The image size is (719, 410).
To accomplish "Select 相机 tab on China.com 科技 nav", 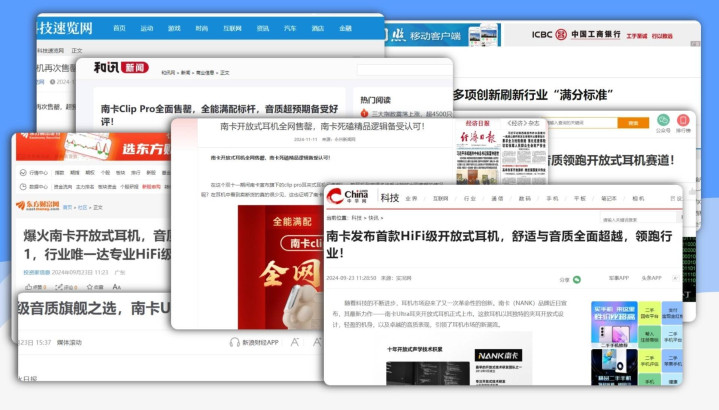I will coord(638,199).
